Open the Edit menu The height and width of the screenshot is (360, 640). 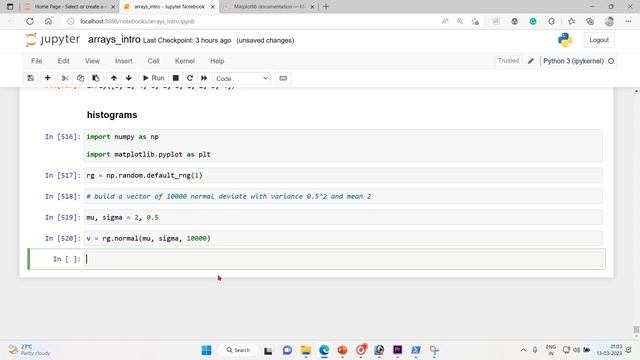(63, 61)
